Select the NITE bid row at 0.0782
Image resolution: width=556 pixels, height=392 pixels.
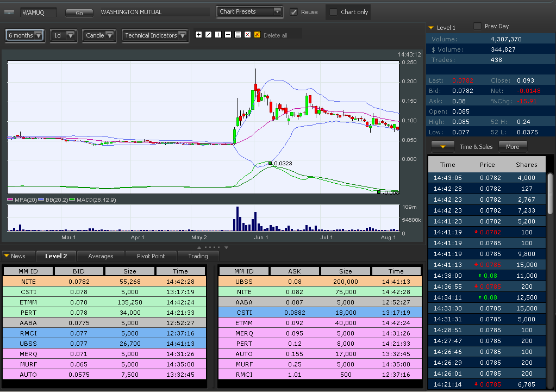click(x=104, y=282)
